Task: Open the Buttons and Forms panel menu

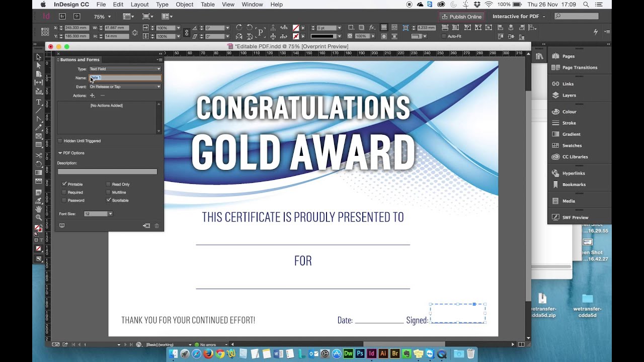Action: 160,59
